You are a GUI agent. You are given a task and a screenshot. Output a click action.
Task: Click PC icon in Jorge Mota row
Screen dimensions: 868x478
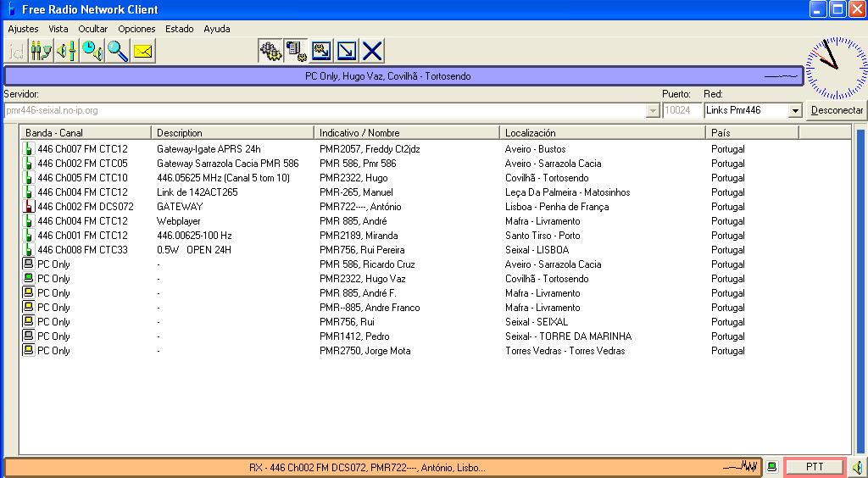pos(28,350)
